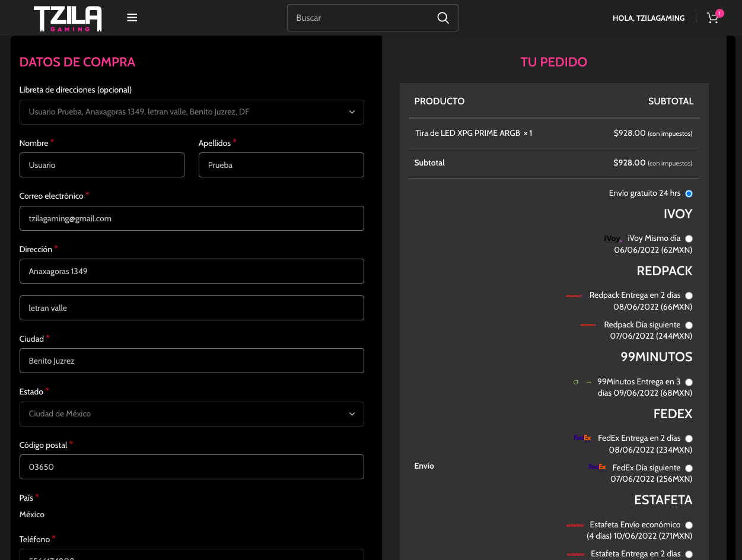Screen dimensions: 742x560
Task: Open the shopping cart icon
Action: click(x=713, y=18)
